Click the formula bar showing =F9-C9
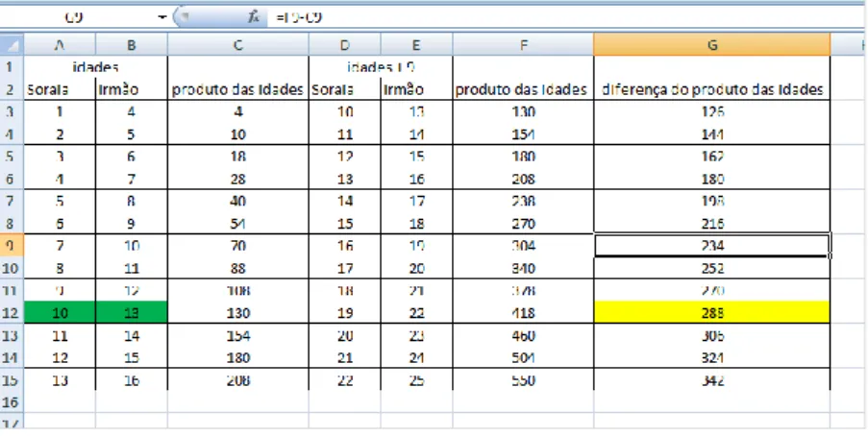The width and height of the screenshot is (868, 436). click(x=564, y=17)
